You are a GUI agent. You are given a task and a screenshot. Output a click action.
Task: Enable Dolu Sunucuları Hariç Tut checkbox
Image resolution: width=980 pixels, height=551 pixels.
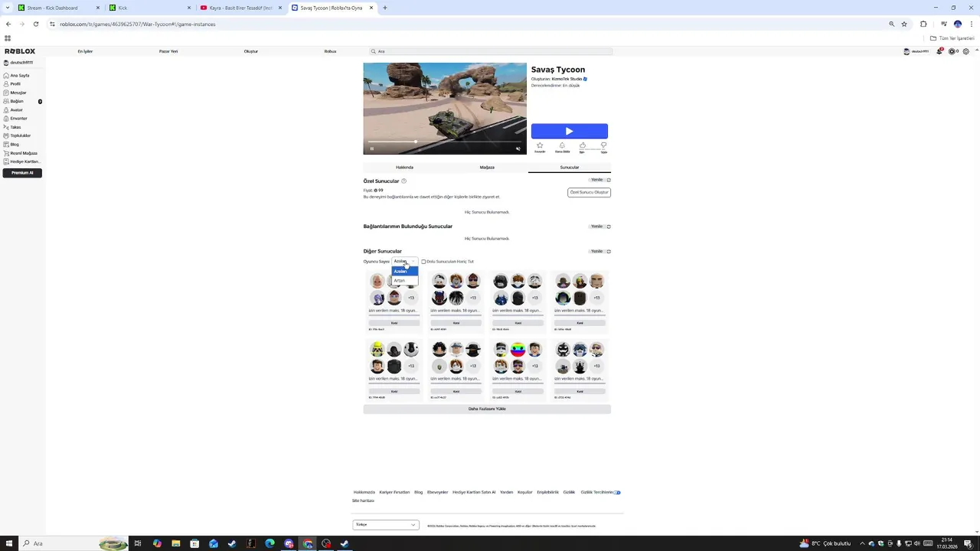click(423, 262)
